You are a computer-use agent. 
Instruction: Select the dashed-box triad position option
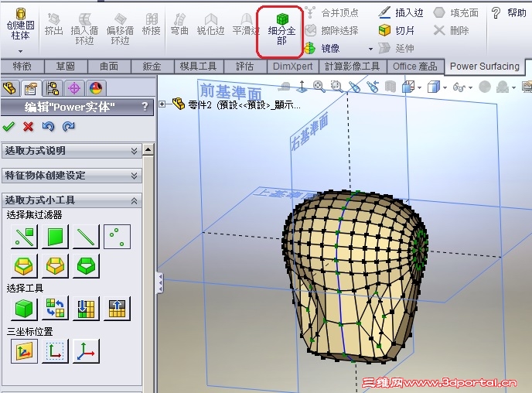tap(55, 351)
